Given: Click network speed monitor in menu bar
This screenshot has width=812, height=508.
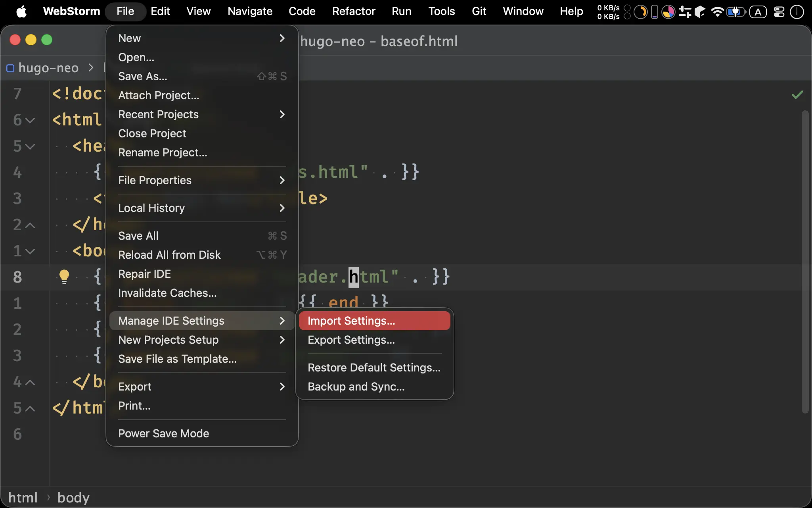Looking at the screenshot, I should coord(608,12).
